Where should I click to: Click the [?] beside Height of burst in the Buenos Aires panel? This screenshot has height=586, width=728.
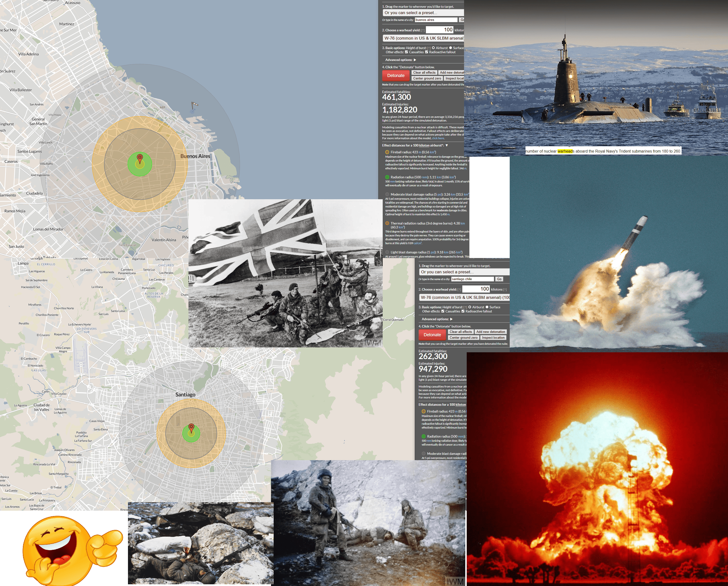(429, 48)
